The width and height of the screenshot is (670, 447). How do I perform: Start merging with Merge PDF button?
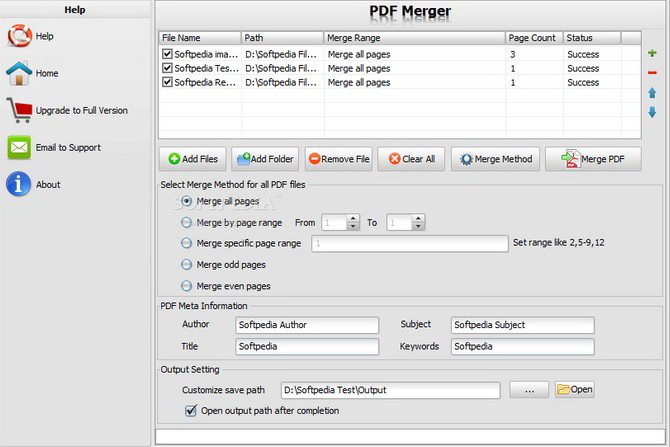[x=593, y=159]
